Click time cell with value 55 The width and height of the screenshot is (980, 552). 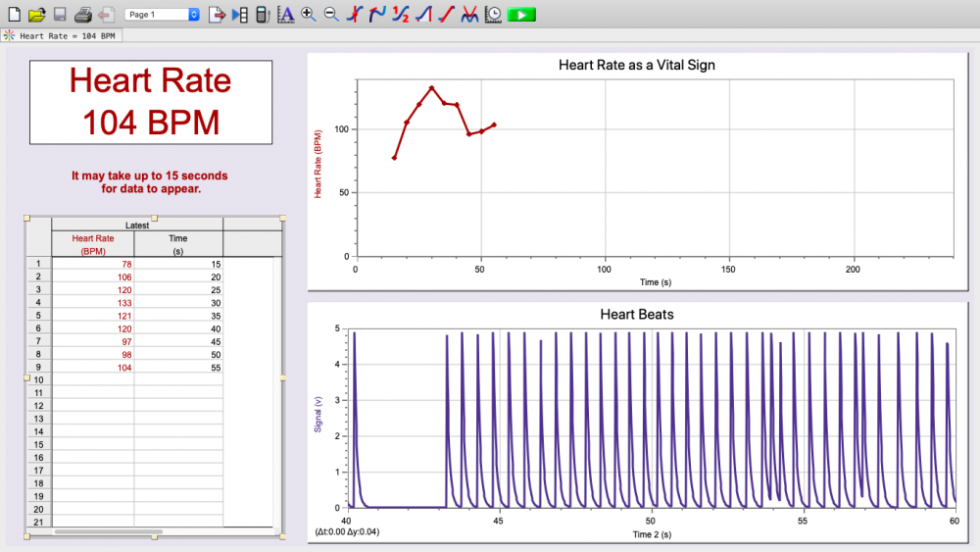[x=178, y=368]
